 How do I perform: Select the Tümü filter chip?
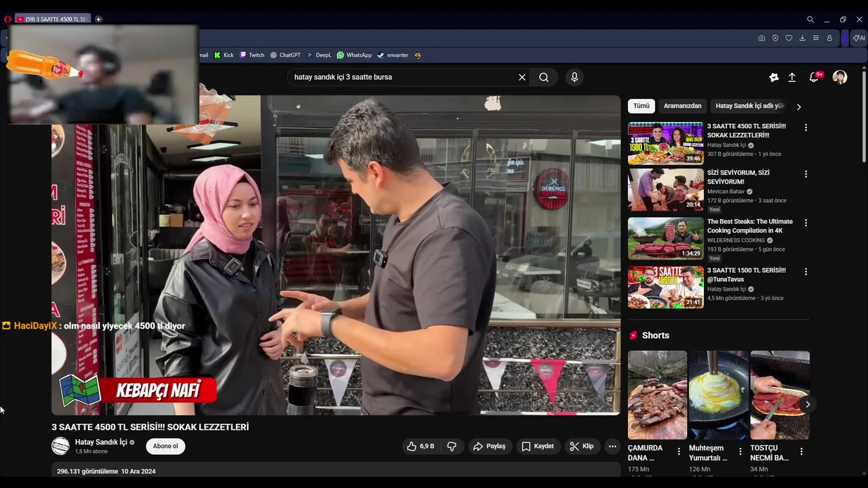(x=641, y=106)
